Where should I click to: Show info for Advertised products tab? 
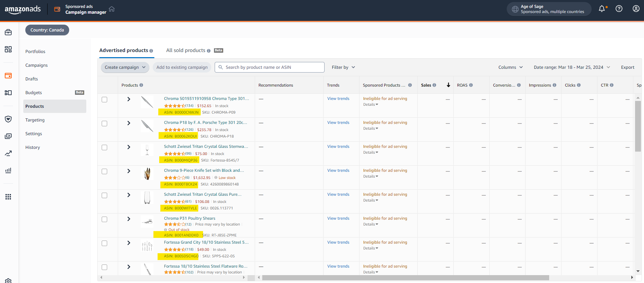(151, 51)
